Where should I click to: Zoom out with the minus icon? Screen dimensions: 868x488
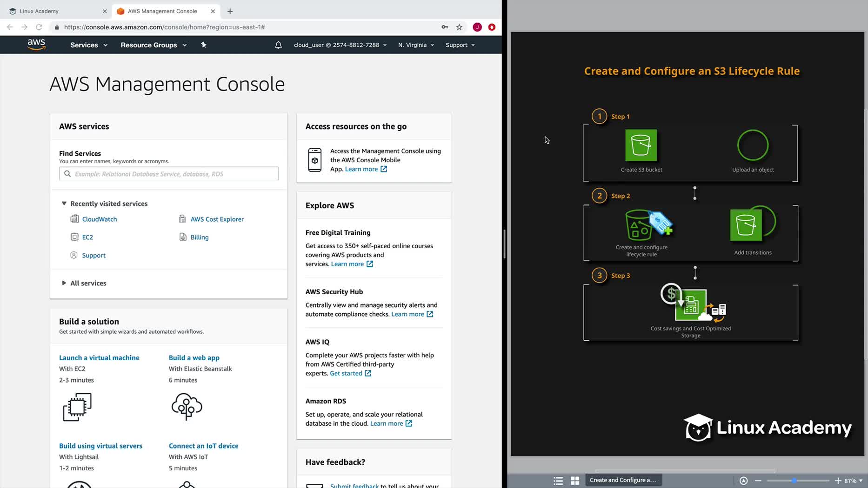(x=758, y=481)
